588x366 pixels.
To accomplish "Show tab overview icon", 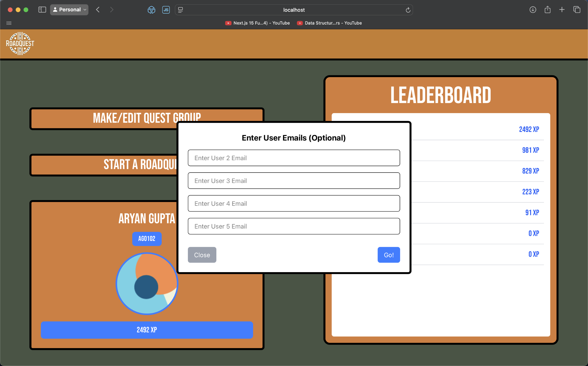I will click(577, 10).
